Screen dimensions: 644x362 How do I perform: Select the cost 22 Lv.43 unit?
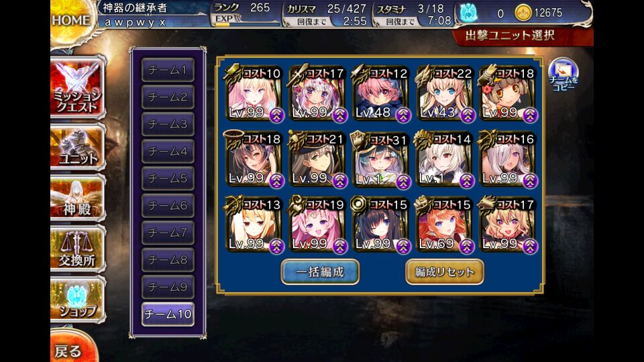pos(444,93)
